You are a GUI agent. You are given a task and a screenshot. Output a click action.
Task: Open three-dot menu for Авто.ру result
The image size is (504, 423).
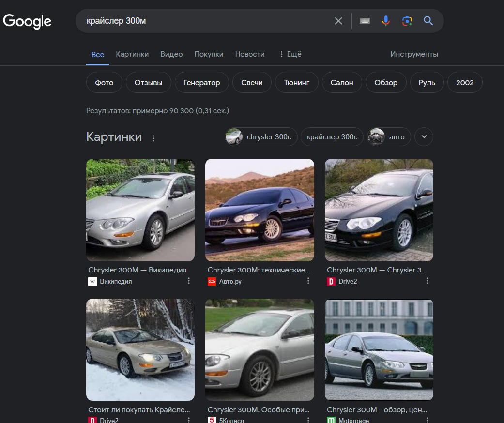click(308, 281)
